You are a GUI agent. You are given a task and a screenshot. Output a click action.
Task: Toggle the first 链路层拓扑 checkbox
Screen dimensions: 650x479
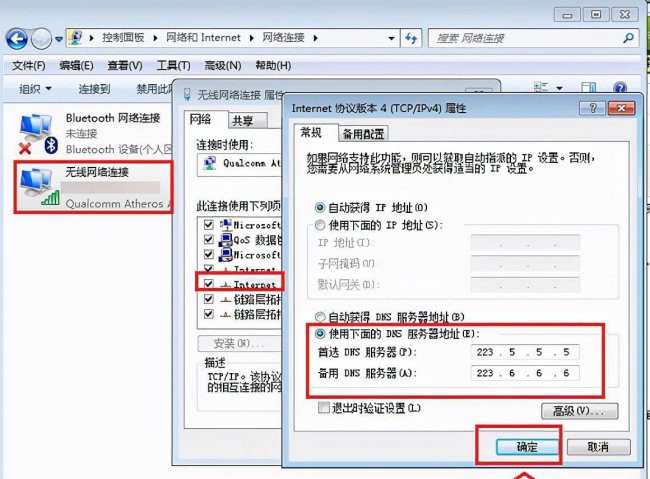click(209, 299)
